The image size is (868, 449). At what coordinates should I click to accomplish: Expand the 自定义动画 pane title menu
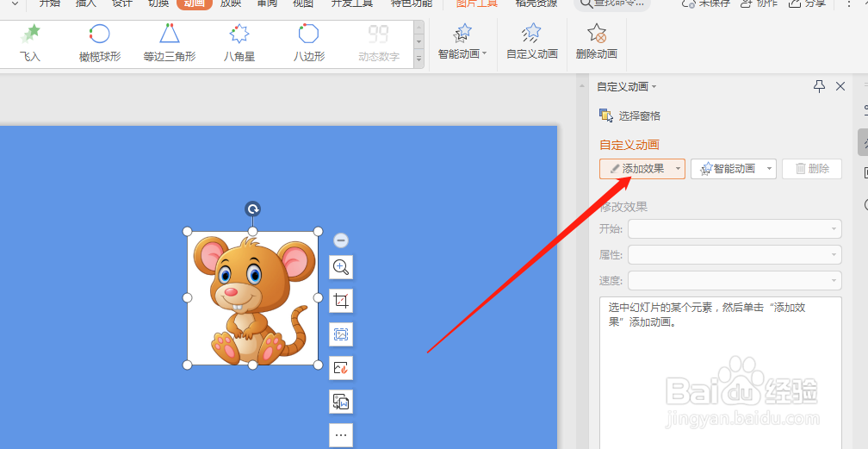654,86
